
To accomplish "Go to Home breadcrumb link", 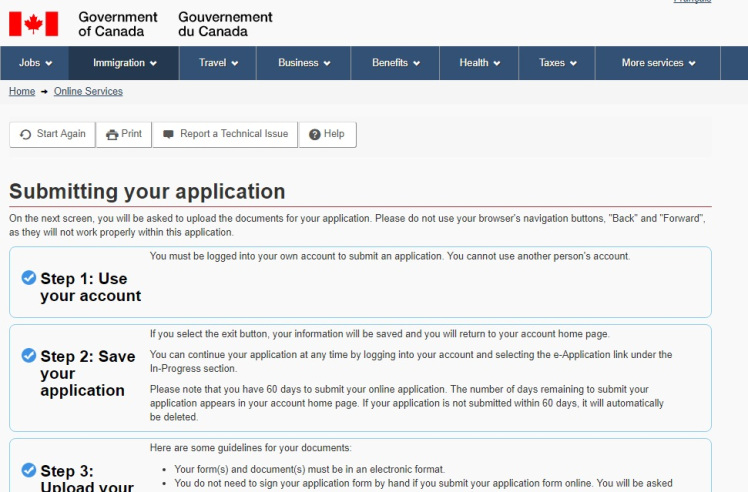I will (x=22, y=91).
